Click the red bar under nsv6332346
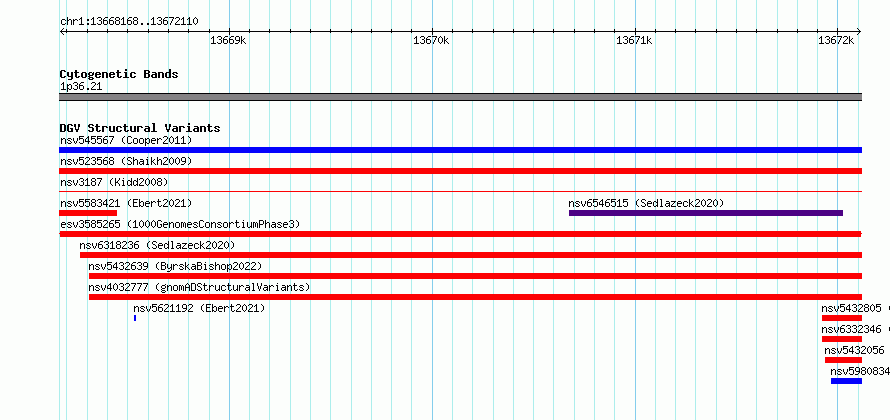Screen dimensions: 890x420 click(x=842, y=339)
